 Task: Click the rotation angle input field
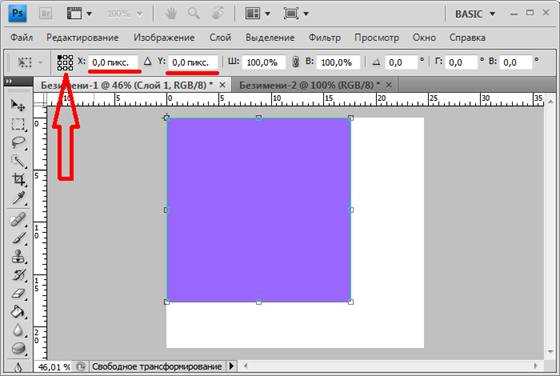click(x=402, y=62)
